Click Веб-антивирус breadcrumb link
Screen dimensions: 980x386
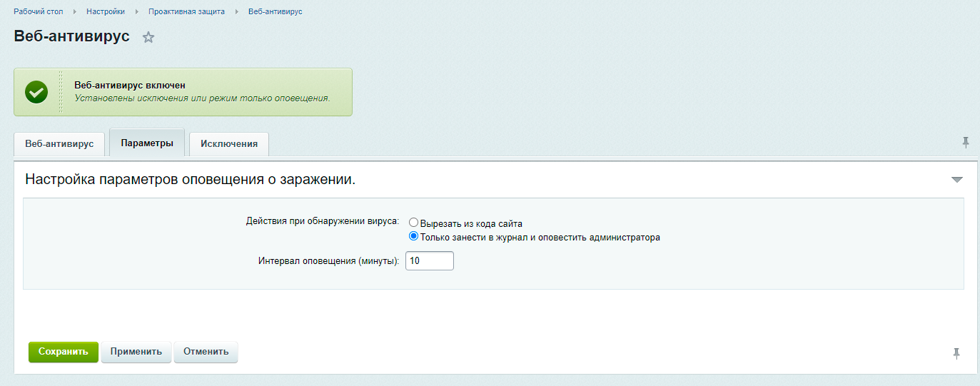click(276, 12)
